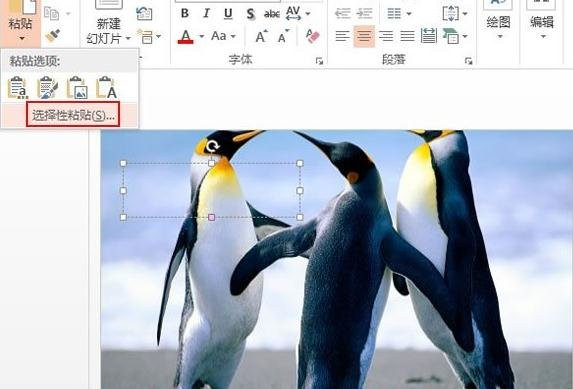Open the 粘贴 paste dropdown arrow
This screenshot has height=389, width=573.
coord(21,38)
